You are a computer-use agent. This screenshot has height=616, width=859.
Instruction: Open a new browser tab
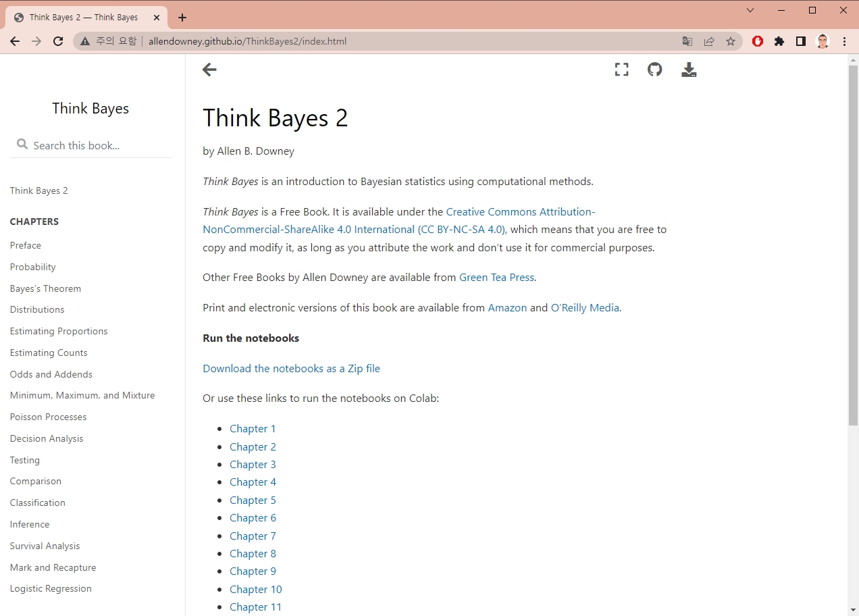(182, 18)
